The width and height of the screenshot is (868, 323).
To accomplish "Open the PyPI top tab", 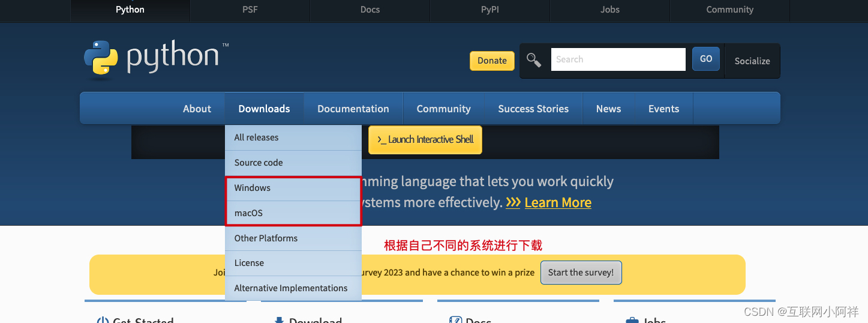I will [x=490, y=10].
